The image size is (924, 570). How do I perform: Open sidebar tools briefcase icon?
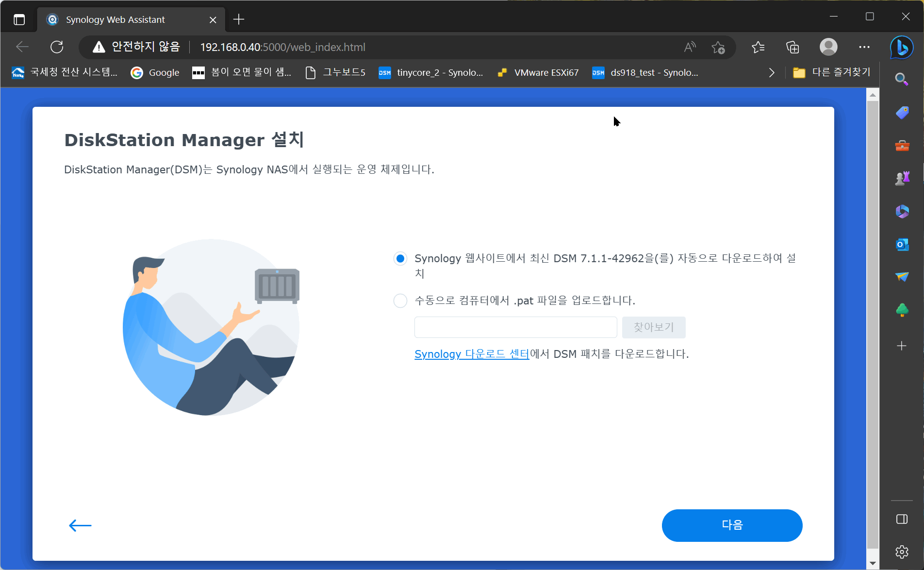(902, 146)
